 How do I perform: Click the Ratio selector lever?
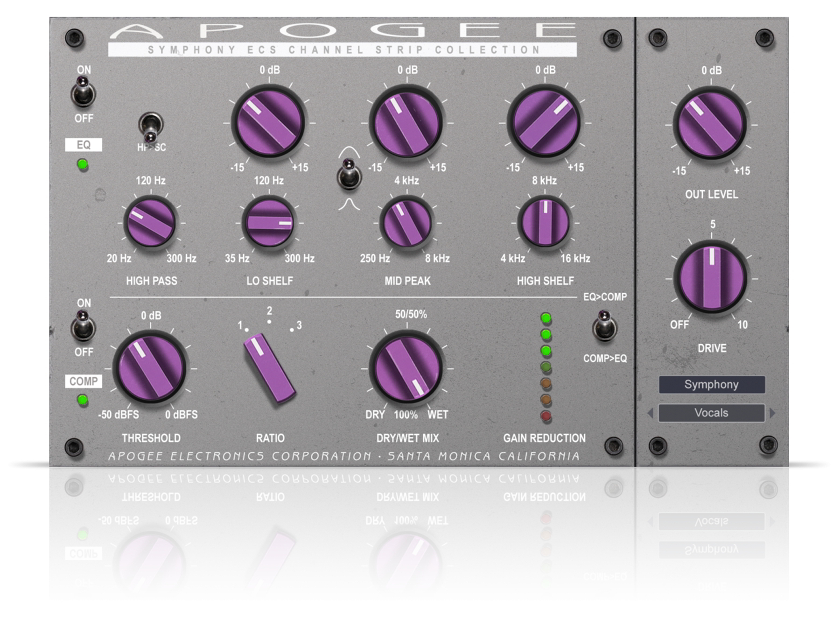(269, 368)
